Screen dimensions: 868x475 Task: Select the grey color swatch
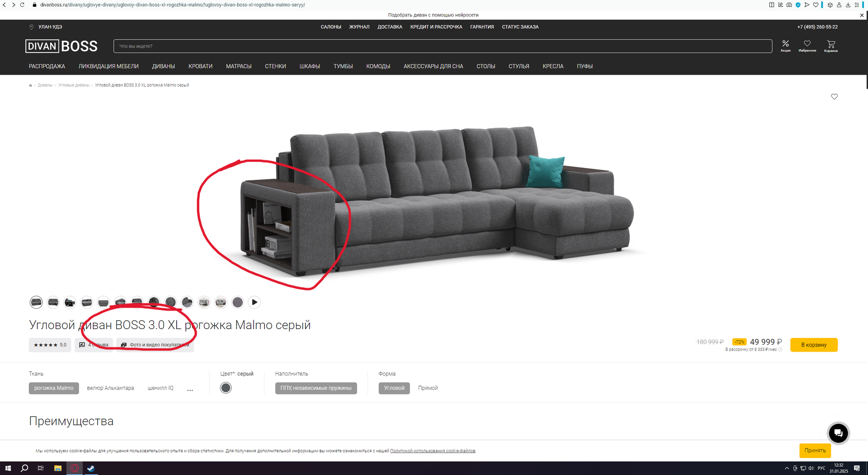tap(226, 388)
